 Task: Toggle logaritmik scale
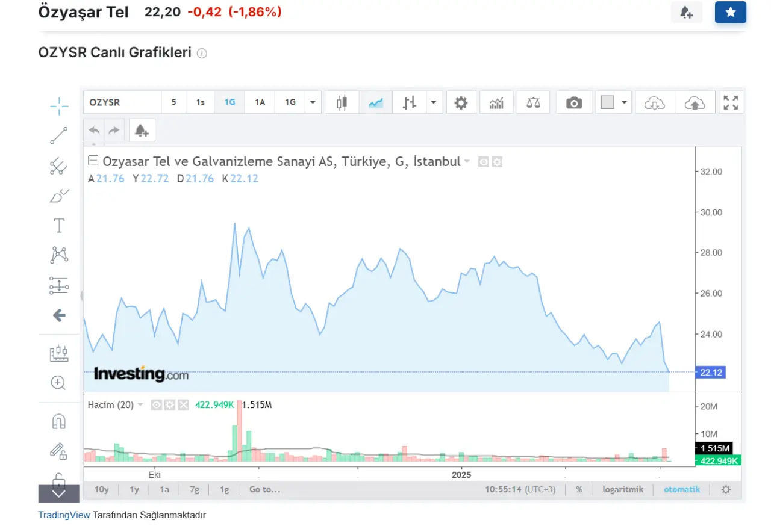click(x=623, y=490)
